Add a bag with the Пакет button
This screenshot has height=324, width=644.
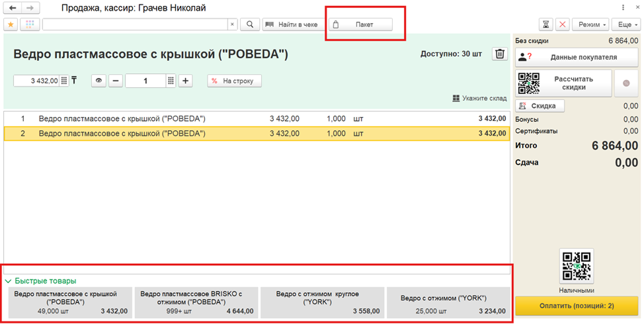360,24
